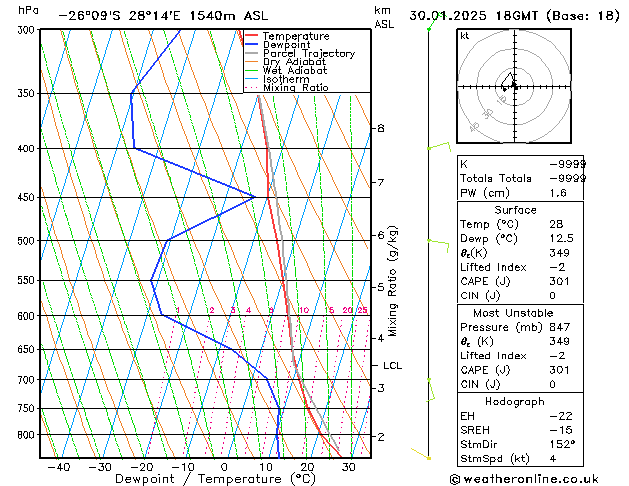Click the Most Unstable section heading

(513, 313)
